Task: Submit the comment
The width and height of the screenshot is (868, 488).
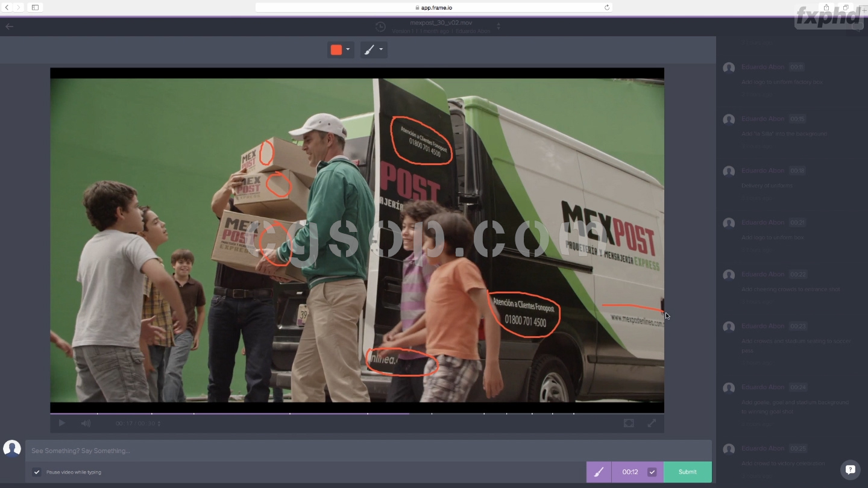Action: tap(688, 472)
